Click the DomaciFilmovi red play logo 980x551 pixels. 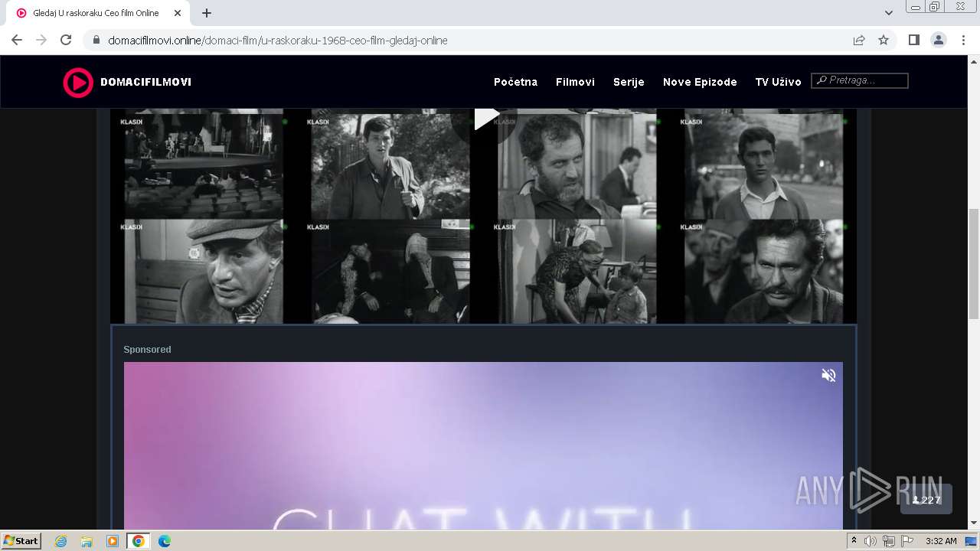[x=77, y=83]
